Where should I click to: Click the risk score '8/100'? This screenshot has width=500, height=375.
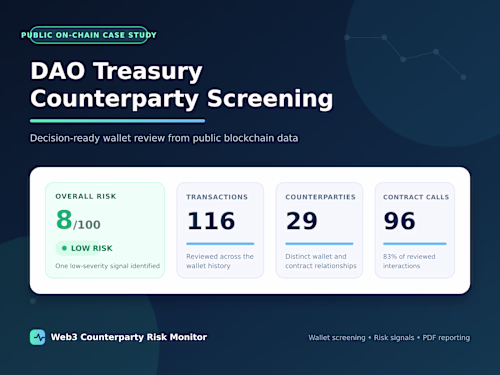click(x=78, y=220)
